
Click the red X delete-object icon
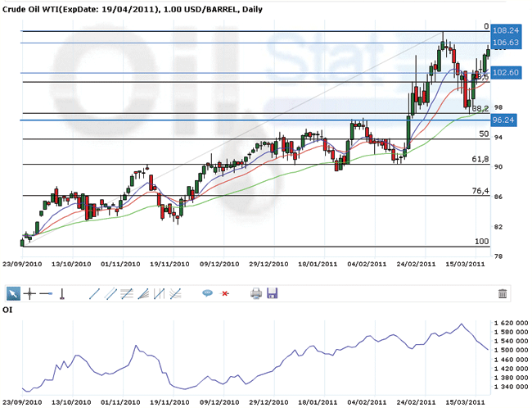(x=224, y=293)
